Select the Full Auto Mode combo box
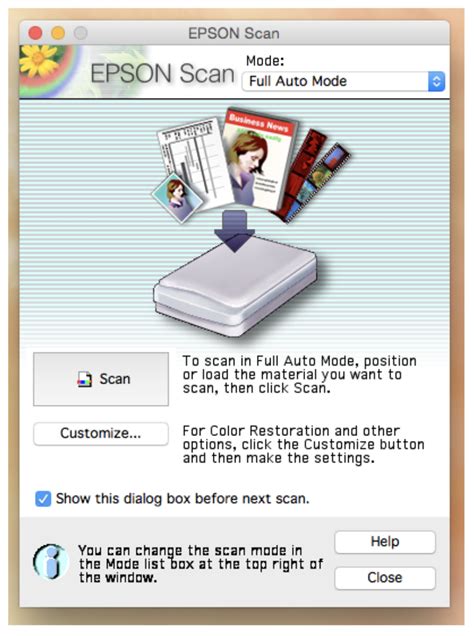The height and width of the screenshot is (636, 474). pos(343,82)
